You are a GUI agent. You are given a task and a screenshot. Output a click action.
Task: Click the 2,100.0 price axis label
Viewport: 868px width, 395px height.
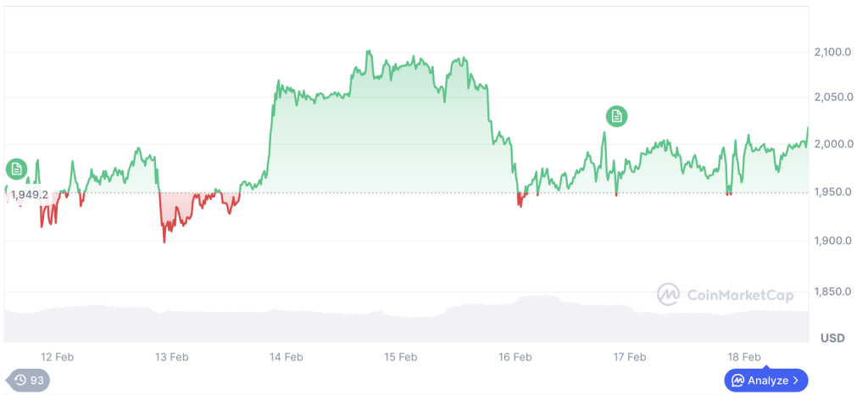tap(832, 53)
